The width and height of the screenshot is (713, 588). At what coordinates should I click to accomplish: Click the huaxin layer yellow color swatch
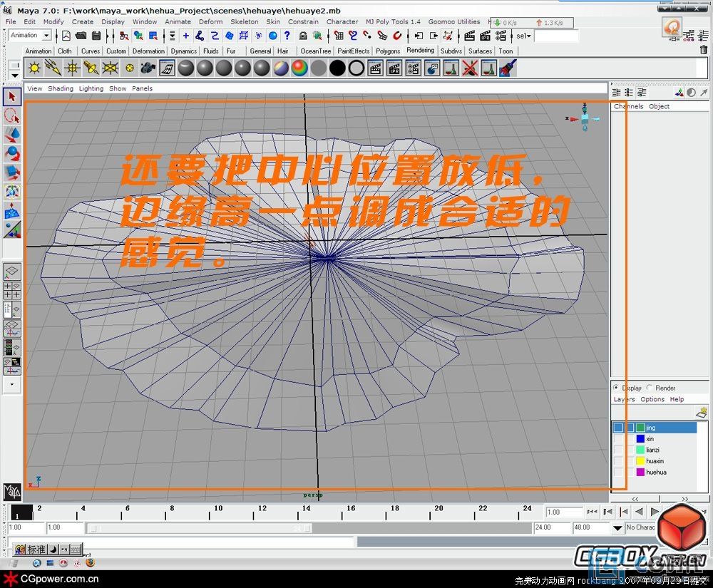[x=640, y=461]
